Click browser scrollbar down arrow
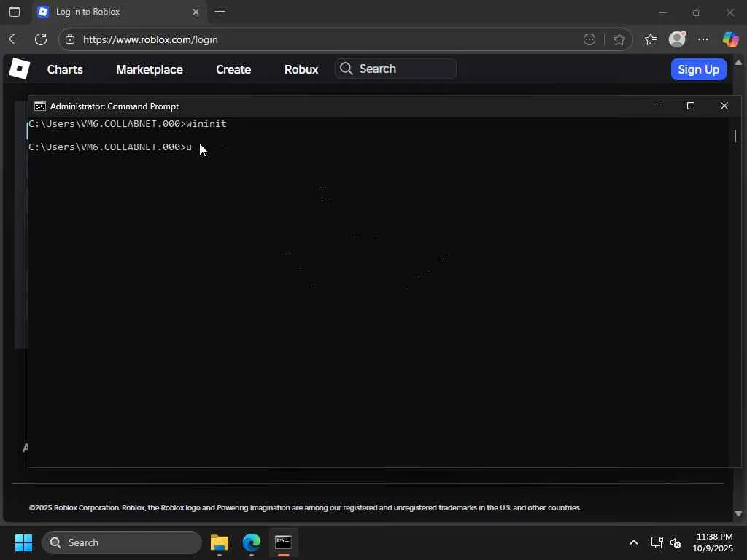This screenshot has width=747, height=560. [738, 514]
